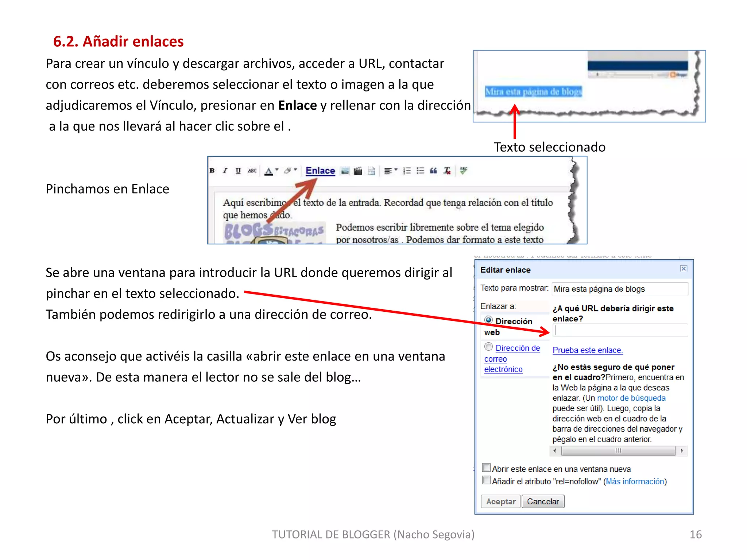Image resolution: width=747 pixels, height=560 pixels.
Task: Click the Texto seleccionado caption
Action: (x=550, y=147)
